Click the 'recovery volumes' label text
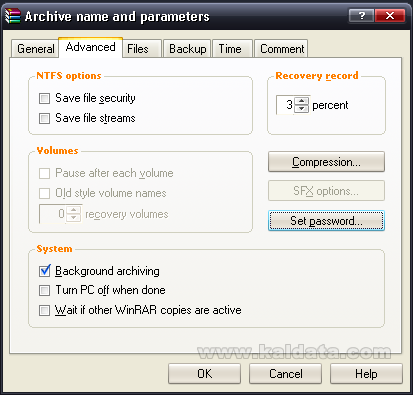This screenshot has width=413, height=395. [x=127, y=214]
